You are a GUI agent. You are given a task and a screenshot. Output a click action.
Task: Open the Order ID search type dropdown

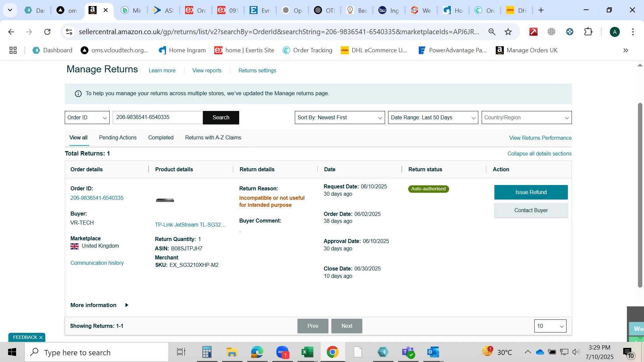point(87,118)
